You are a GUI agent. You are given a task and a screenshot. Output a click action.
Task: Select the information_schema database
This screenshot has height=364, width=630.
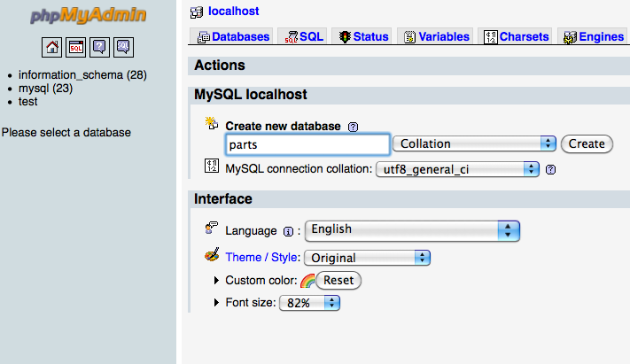(x=82, y=74)
